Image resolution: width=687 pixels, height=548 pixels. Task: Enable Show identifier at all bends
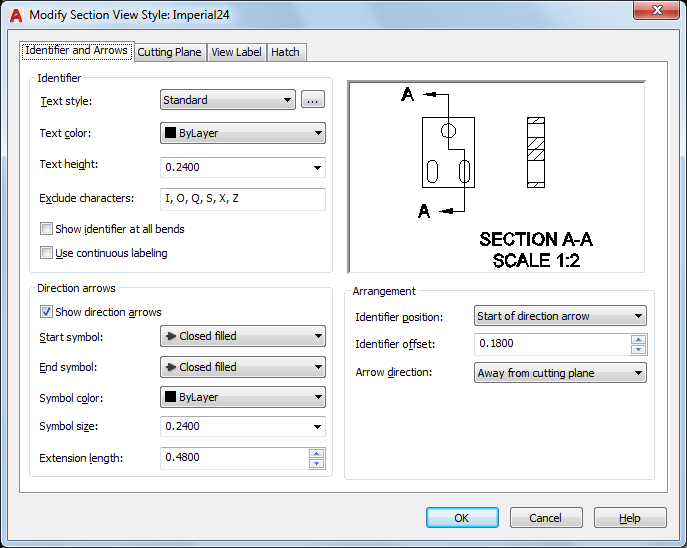tap(46, 229)
